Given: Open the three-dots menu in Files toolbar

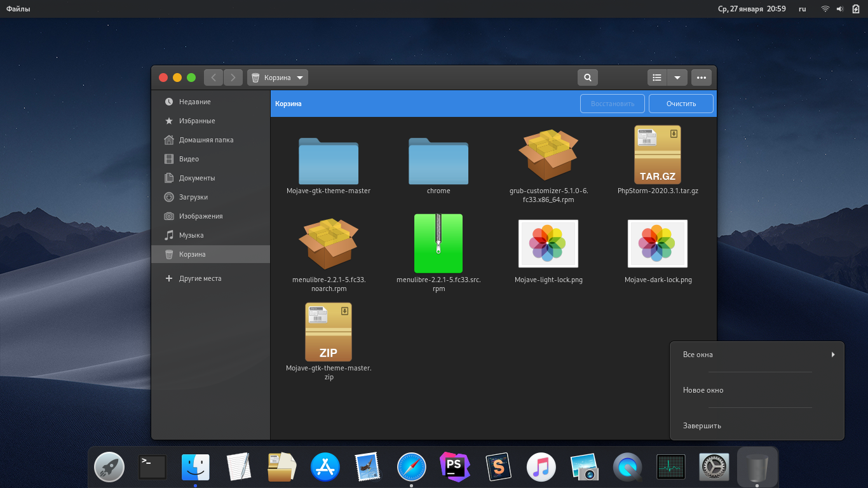Looking at the screenshot, I should 702,78.
